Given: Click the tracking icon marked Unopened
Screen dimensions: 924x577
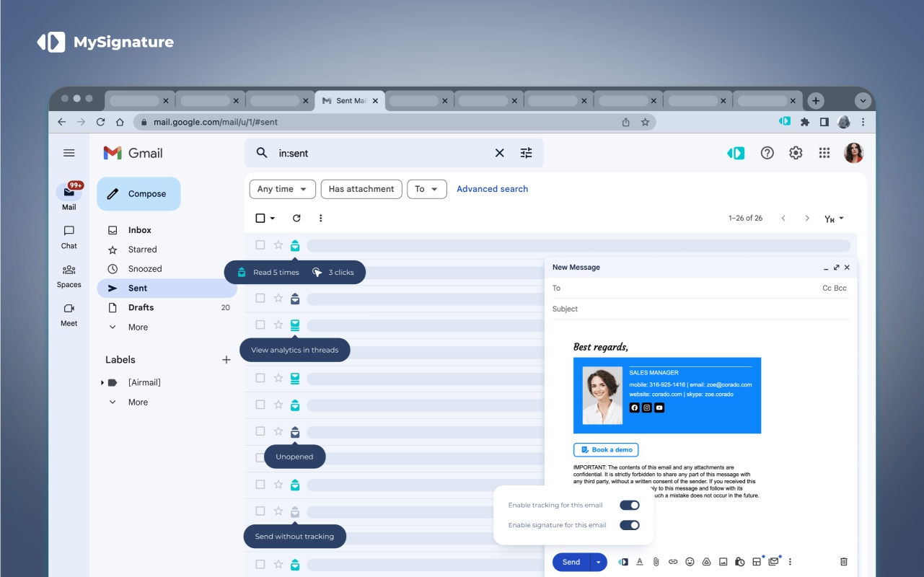Looking at the screenshot, I should coord(295,432).
